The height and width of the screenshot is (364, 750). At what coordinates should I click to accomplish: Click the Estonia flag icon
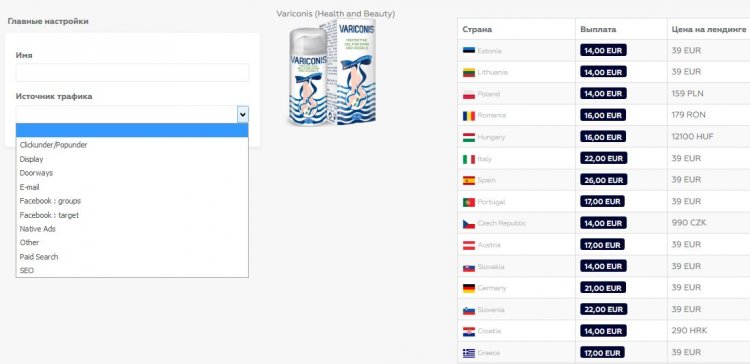(x=469, y=51)
